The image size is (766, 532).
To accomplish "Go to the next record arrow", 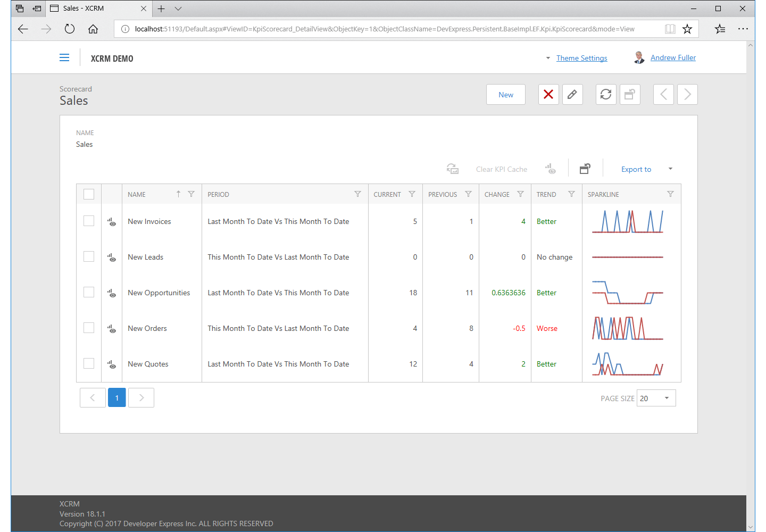I will point(687,95).
